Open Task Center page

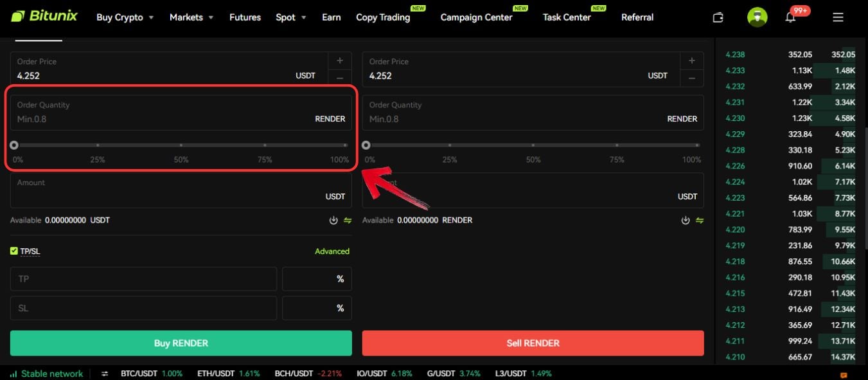click(567, 17)
